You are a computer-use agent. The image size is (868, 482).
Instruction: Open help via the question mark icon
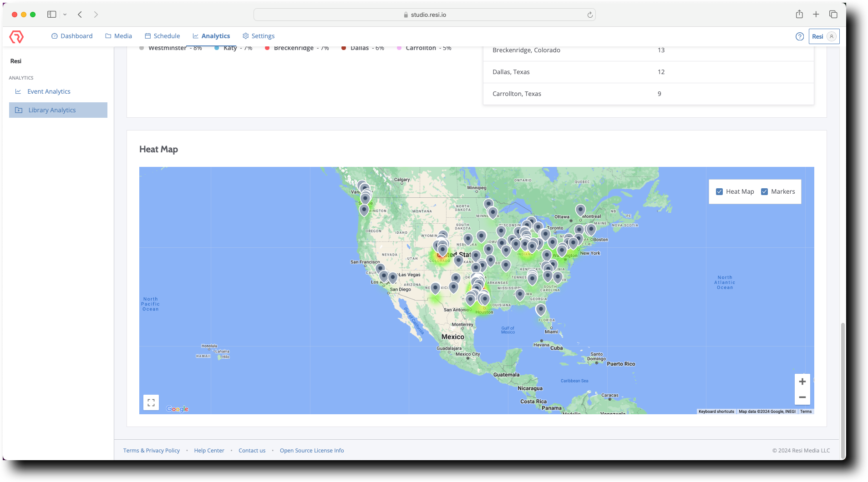[x=800, y=36]
